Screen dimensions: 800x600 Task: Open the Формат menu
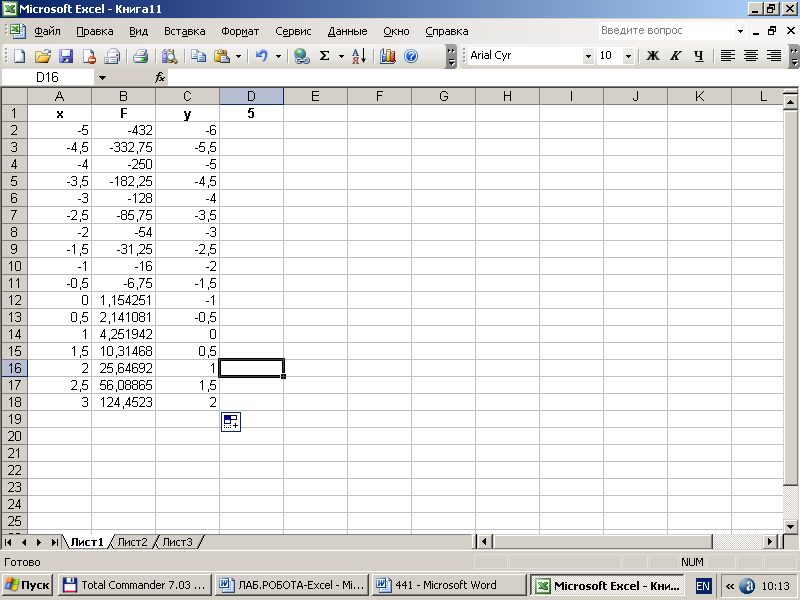tap(240, 31)
